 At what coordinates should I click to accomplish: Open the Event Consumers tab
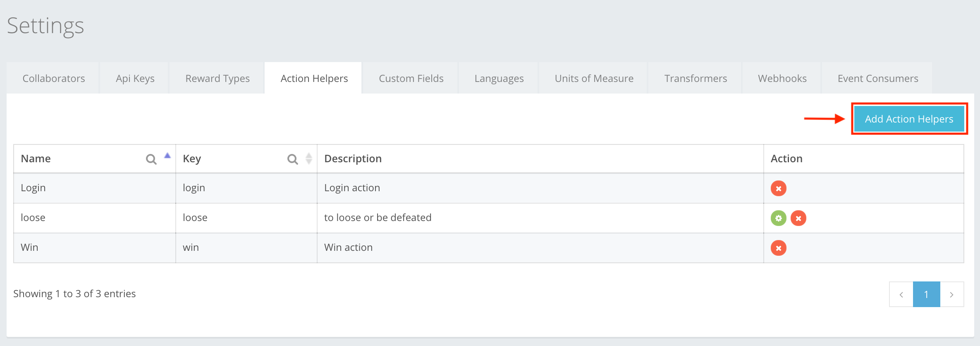(877, 78)
